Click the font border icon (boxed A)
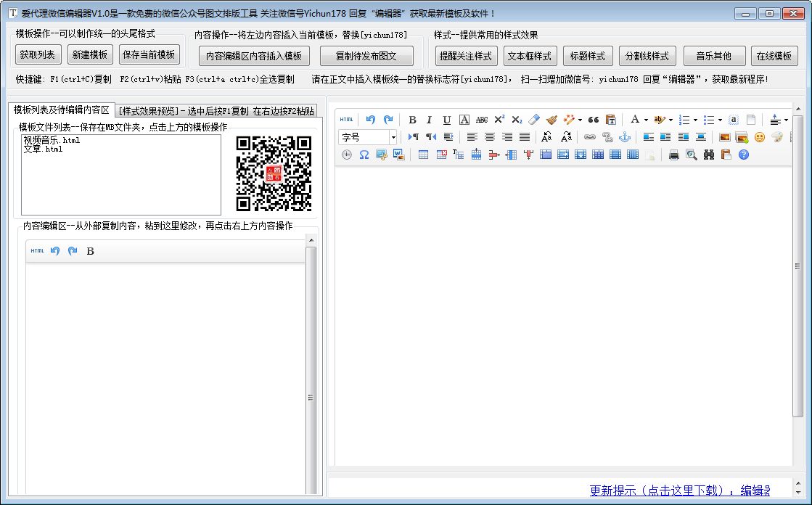 464,120
